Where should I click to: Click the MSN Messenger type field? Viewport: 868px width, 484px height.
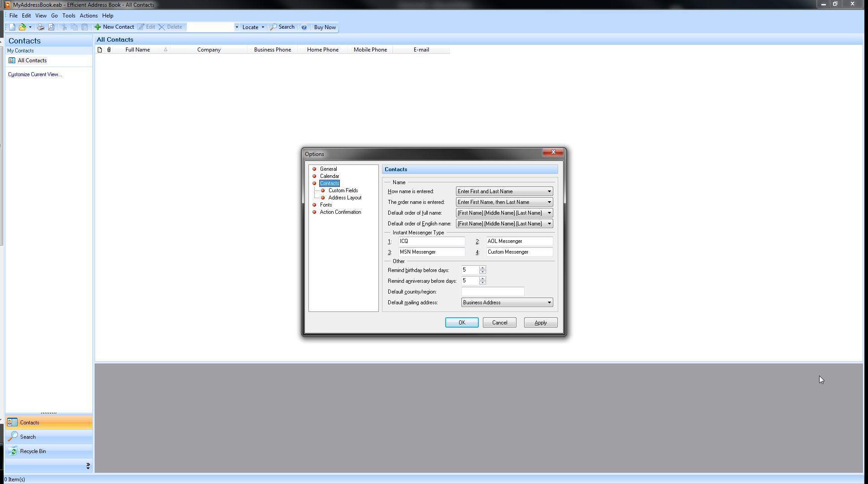point(431,252)
